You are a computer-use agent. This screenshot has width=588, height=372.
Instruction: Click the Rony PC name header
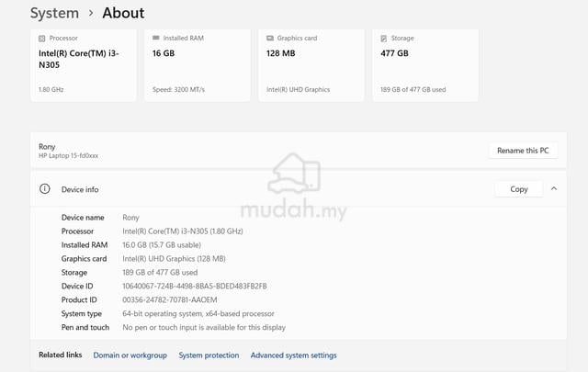[x=47, y=147]
